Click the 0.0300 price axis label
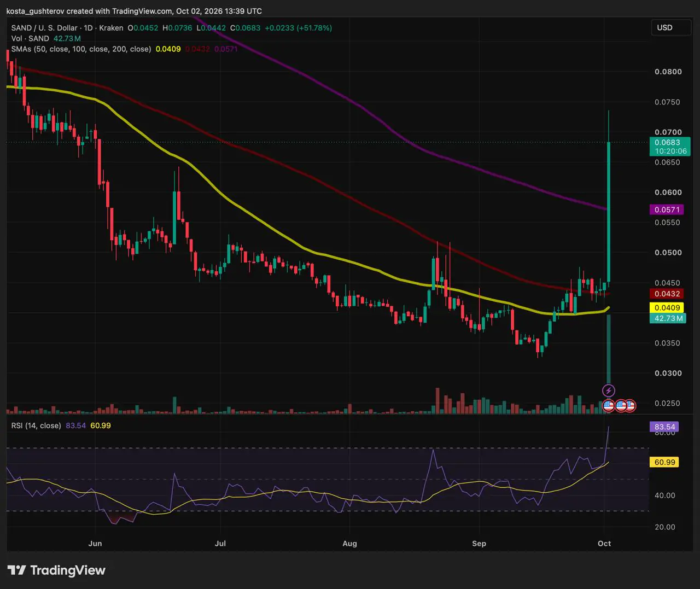700x589 pixels. click(668, 374)
